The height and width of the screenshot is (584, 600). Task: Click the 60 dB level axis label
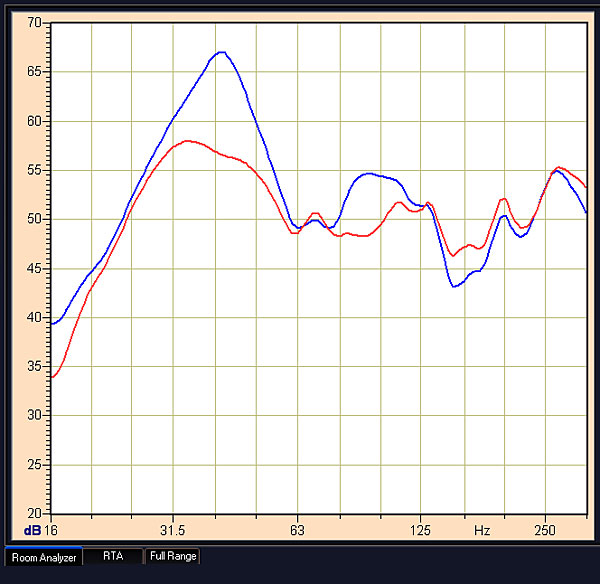(x=35, y=121)
